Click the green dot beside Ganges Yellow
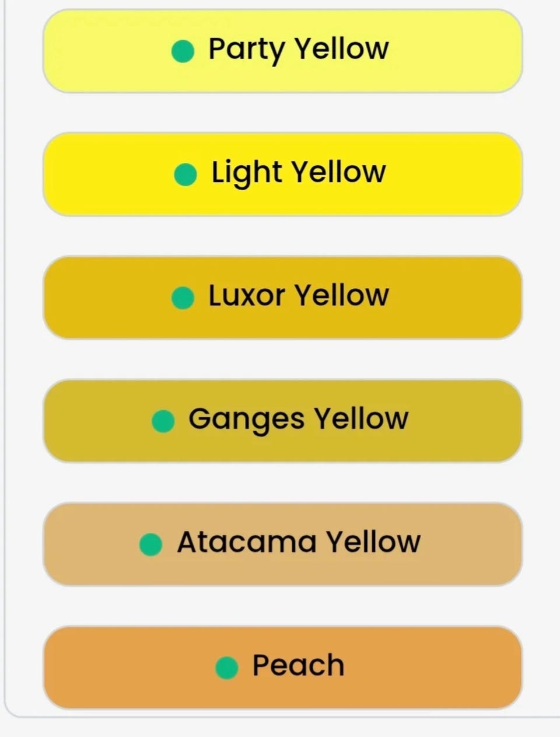The width and height of the screenshot is (560, 737). (163, 421)
